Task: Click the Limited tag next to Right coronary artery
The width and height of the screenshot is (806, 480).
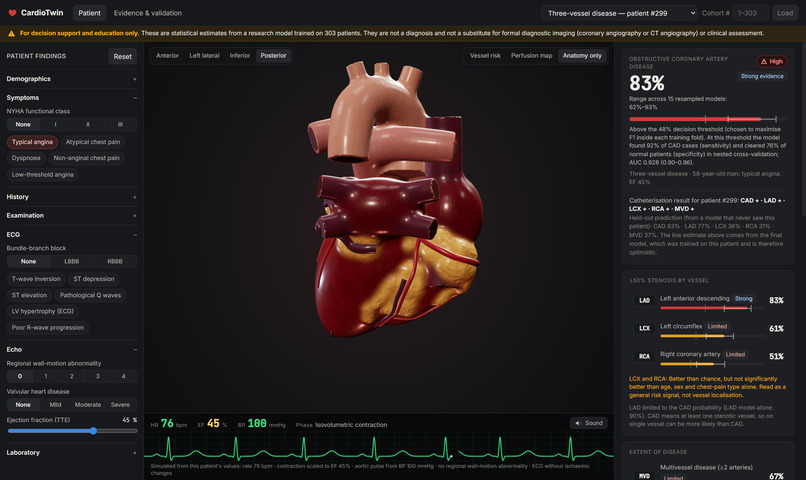Action: [735, 354]
